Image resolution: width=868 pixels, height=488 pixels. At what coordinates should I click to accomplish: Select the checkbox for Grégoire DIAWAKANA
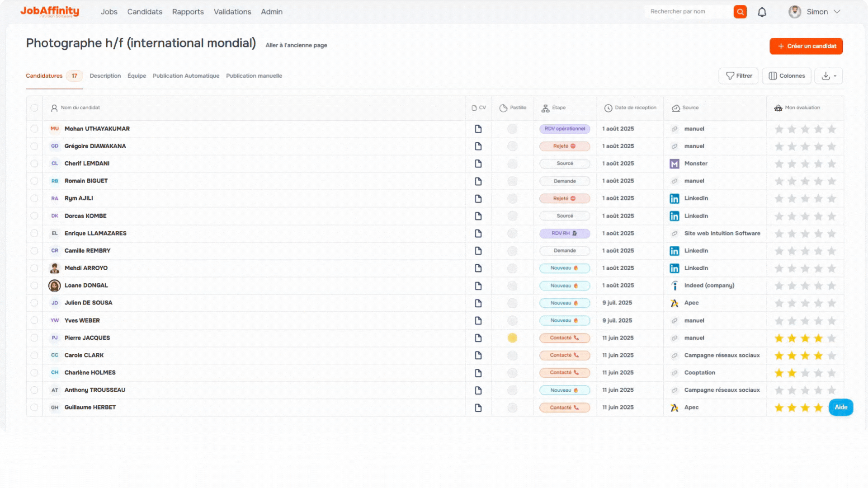tap(34, 146)
